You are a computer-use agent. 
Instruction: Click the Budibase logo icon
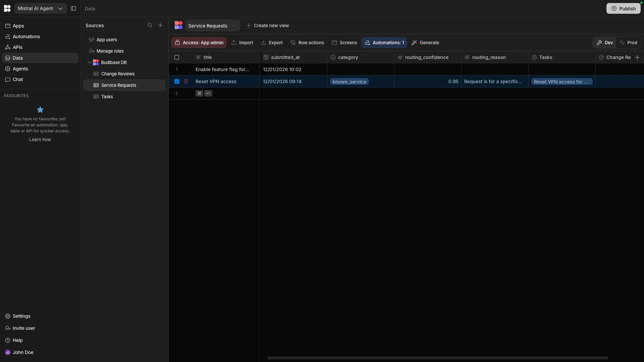(7, 8)
